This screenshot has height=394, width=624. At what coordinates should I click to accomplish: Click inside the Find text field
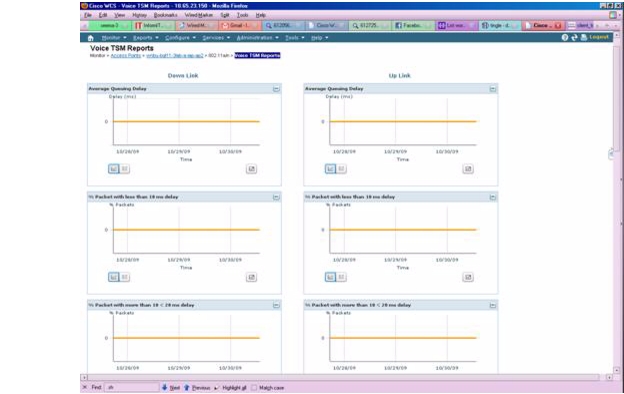click(132, 387)
